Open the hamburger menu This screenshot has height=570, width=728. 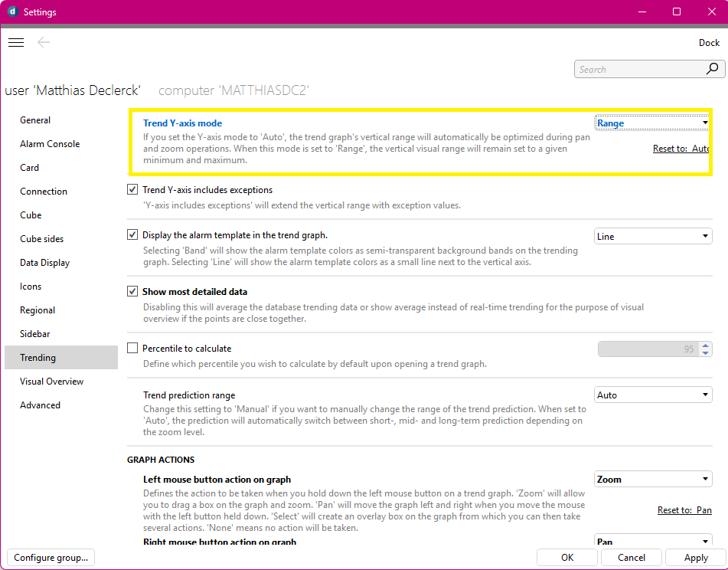click(16, 43)
